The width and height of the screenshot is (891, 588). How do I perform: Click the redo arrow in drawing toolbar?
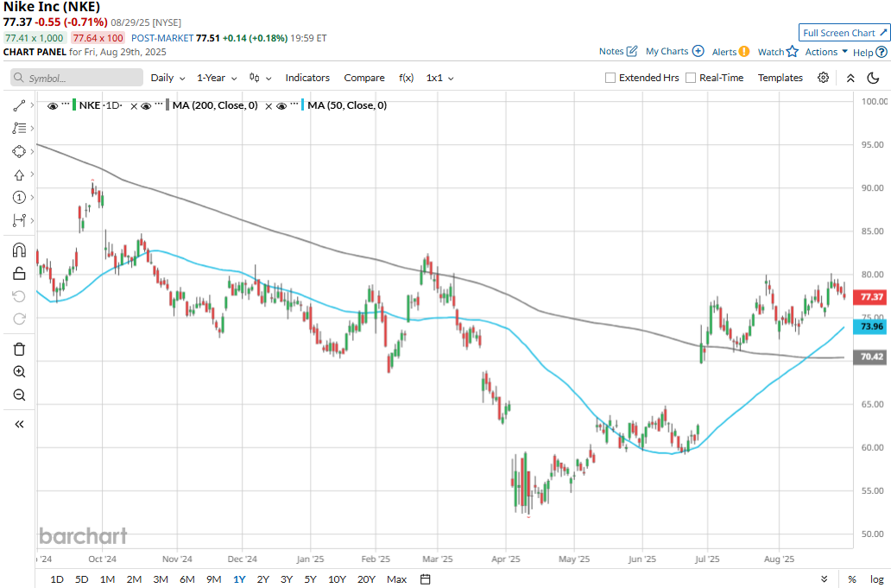point(19,319)
